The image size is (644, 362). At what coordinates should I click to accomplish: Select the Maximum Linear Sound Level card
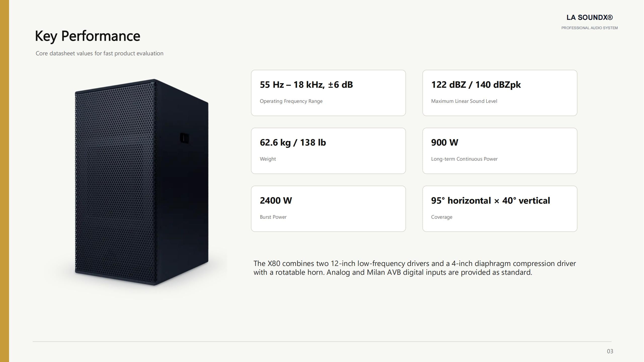click(x=500, y=93)
